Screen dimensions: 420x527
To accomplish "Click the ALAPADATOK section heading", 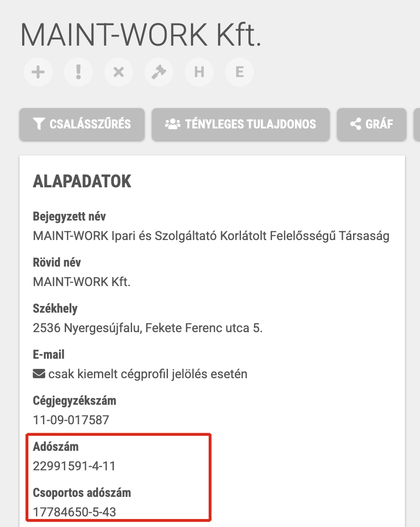I will click(82, 182).
